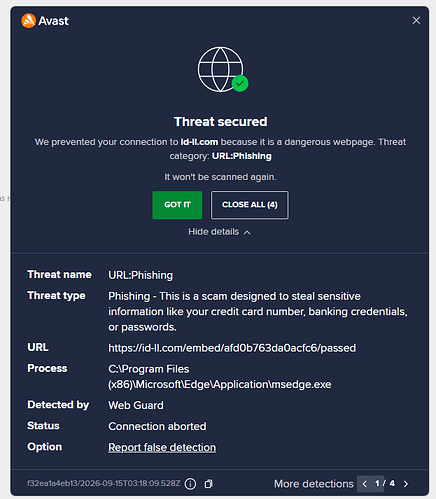The height and width of the screenshot is (499, 436).
Task: Click the Threat secured heading
Action: (220, 122)
